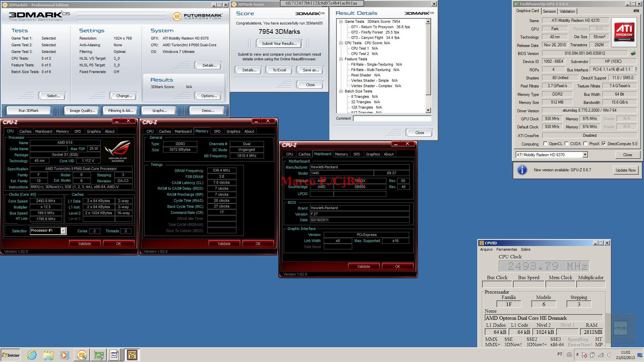Collapse the Game Tests tree node

click(341, 21)
